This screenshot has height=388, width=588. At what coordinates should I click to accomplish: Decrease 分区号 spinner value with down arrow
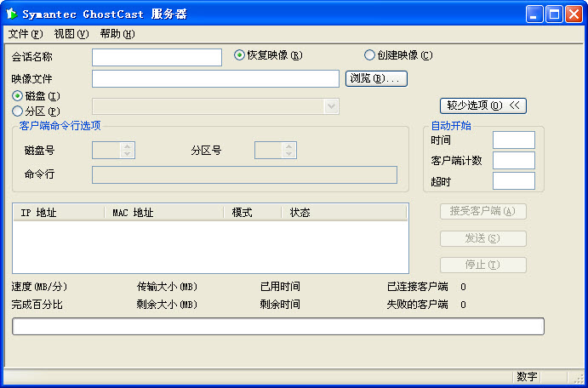click(288, 154)
